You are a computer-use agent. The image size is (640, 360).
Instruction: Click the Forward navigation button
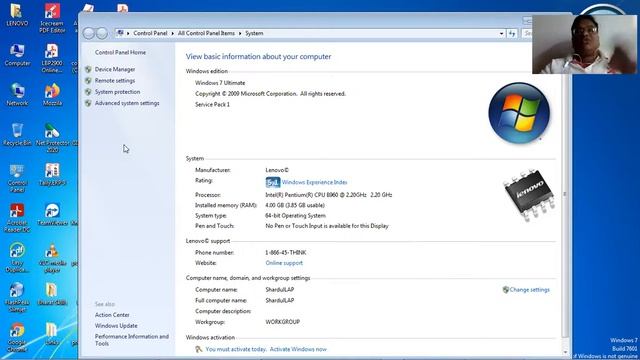coord(102,33)
